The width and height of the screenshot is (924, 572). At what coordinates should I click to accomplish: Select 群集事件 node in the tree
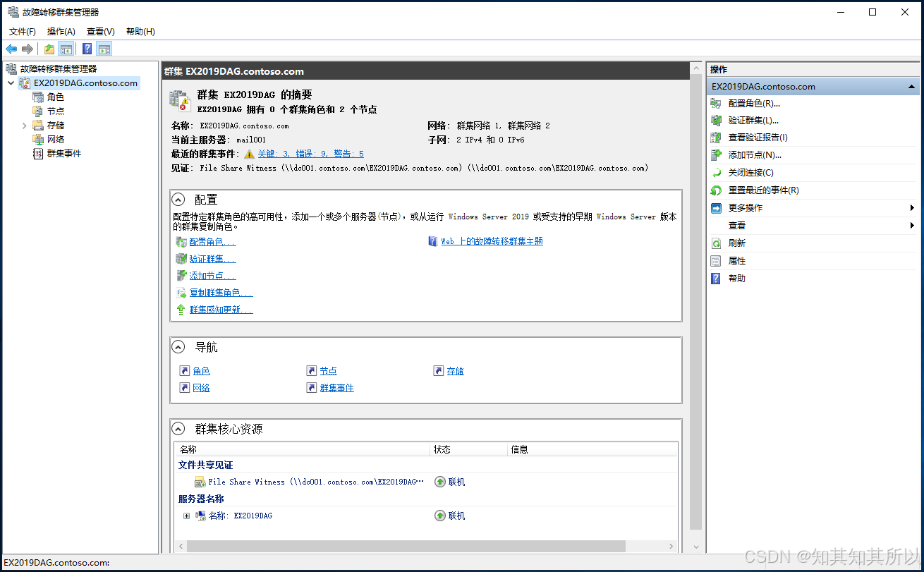64,153
